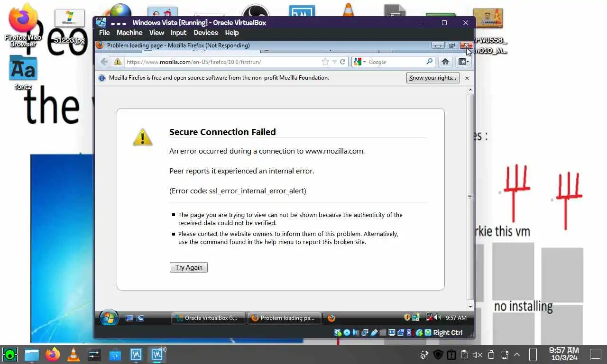The height and width of the screenshot is (364, 607).
Task: Click the shield icon in host tray
Action: click(x=438, y=355)
